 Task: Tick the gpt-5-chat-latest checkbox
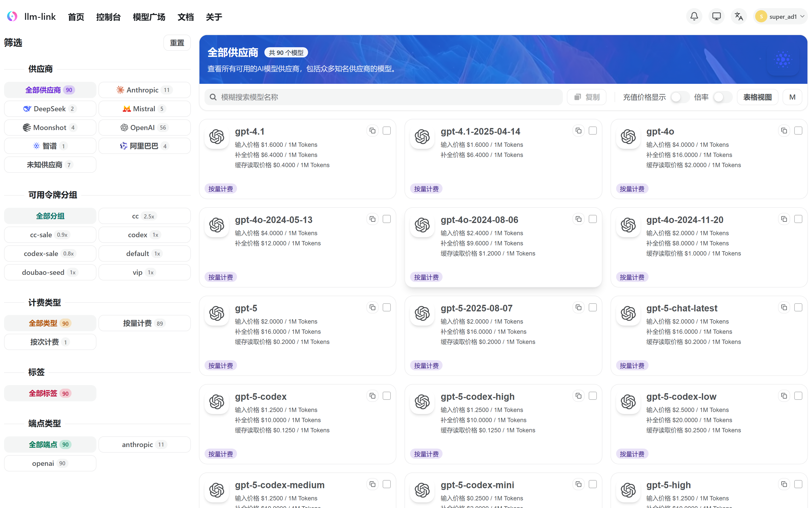pyautogui.click(x=798, y=307)
